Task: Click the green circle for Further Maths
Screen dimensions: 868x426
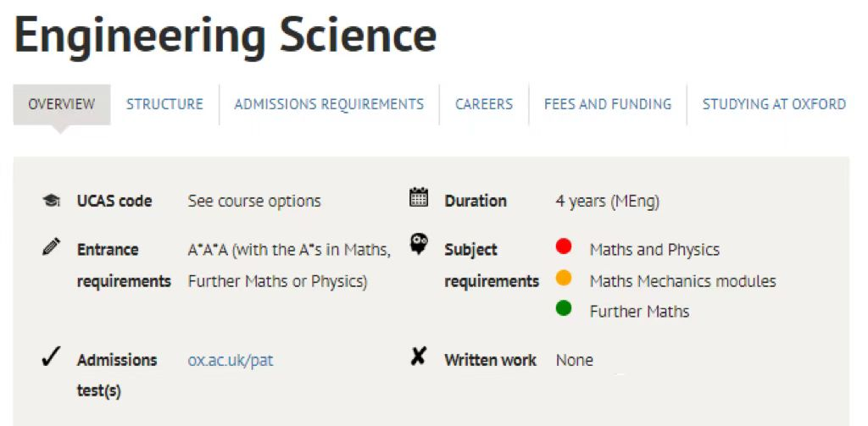Action: pyautogui.click(x=564, y=308)
